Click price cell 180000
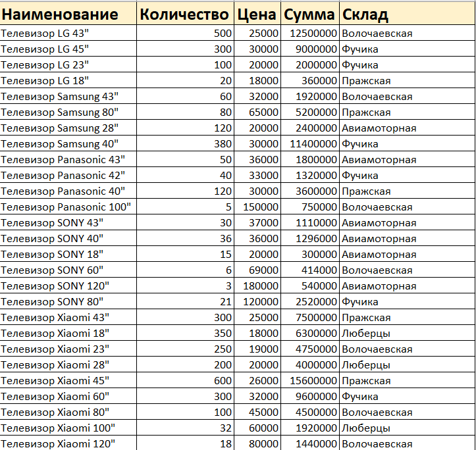 (257, 286)
